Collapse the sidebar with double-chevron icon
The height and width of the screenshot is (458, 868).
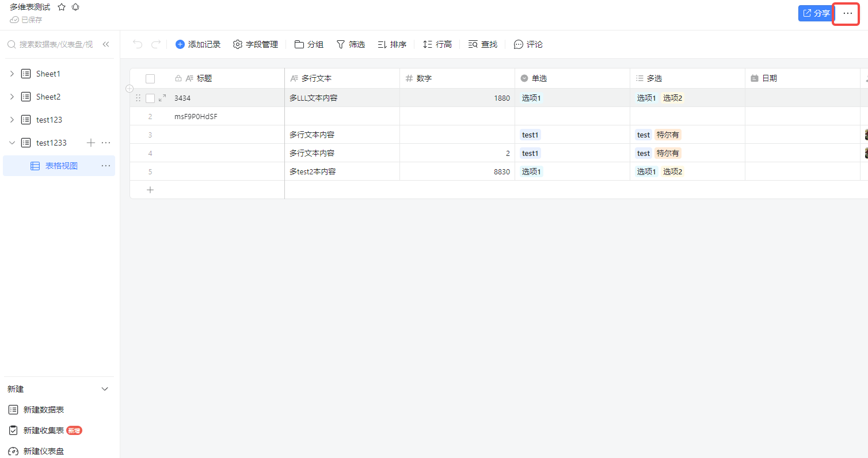pos(106,44)
